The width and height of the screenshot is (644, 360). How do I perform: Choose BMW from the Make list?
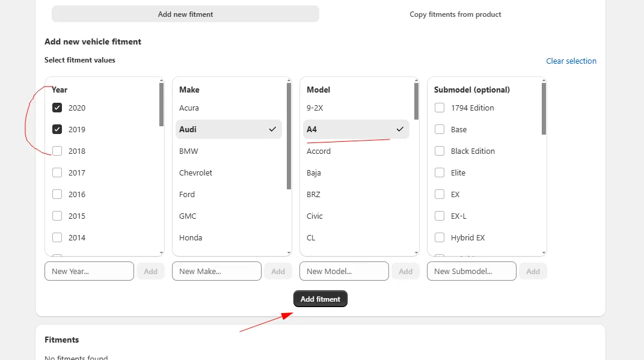click(189, 151)
